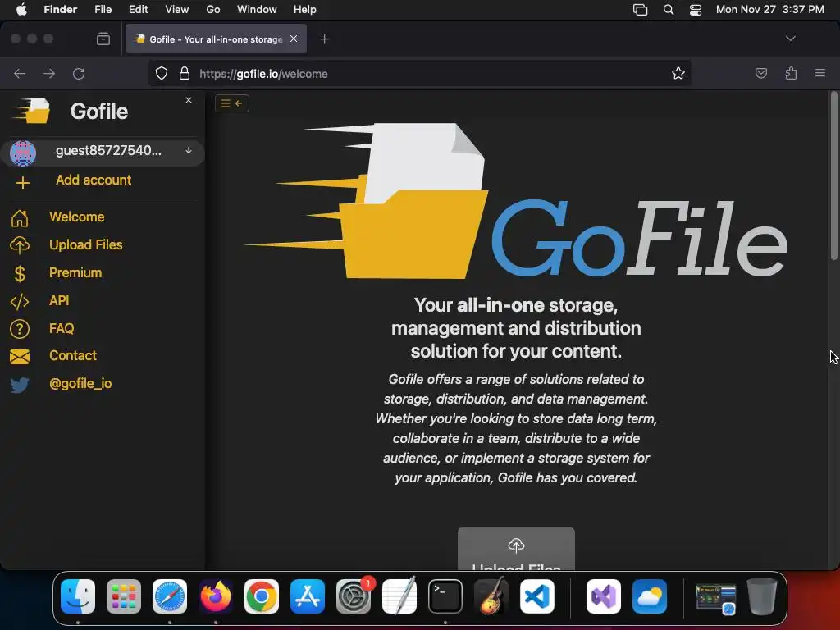
Task: Click the site security padlock icon
Action: click(x=185, y=73)
